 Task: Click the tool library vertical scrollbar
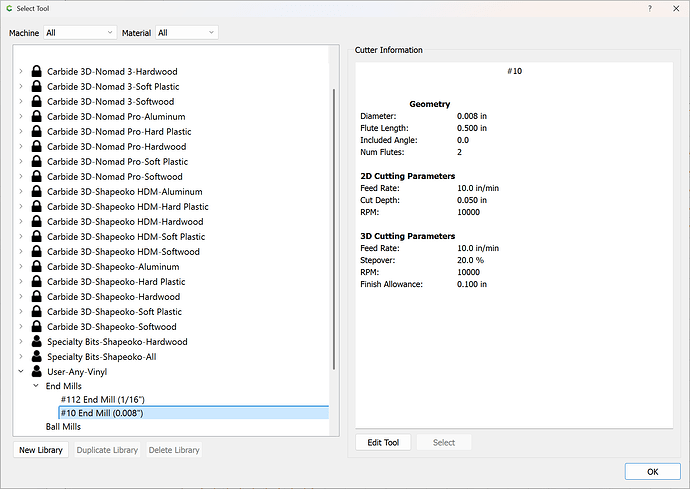pyautogui.click(x=334, y=229)
